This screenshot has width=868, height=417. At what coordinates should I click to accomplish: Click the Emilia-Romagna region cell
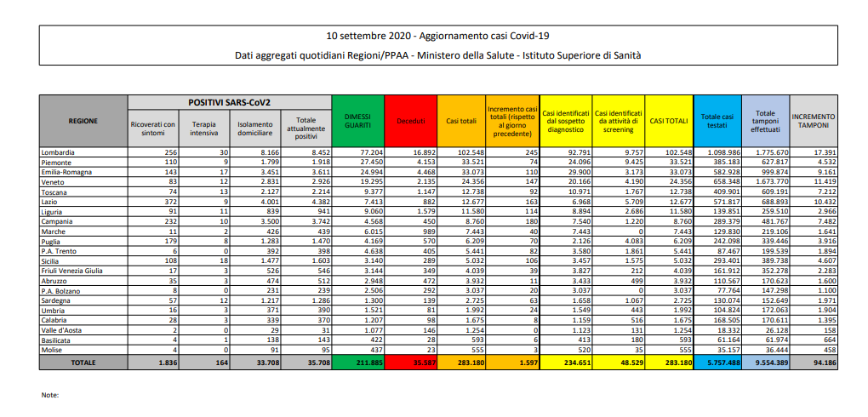(66, 171)
